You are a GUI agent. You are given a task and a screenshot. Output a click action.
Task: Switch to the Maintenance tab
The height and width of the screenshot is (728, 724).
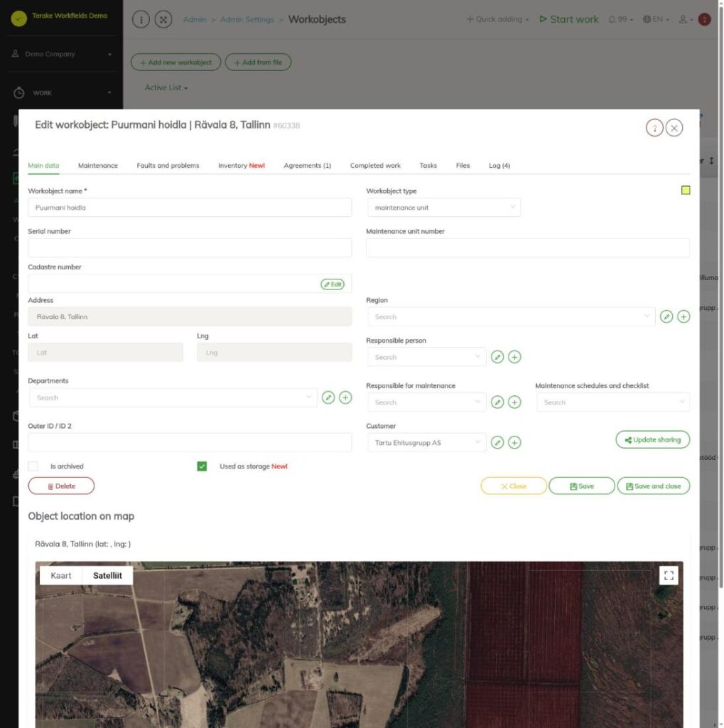click(x=98, y=165)
